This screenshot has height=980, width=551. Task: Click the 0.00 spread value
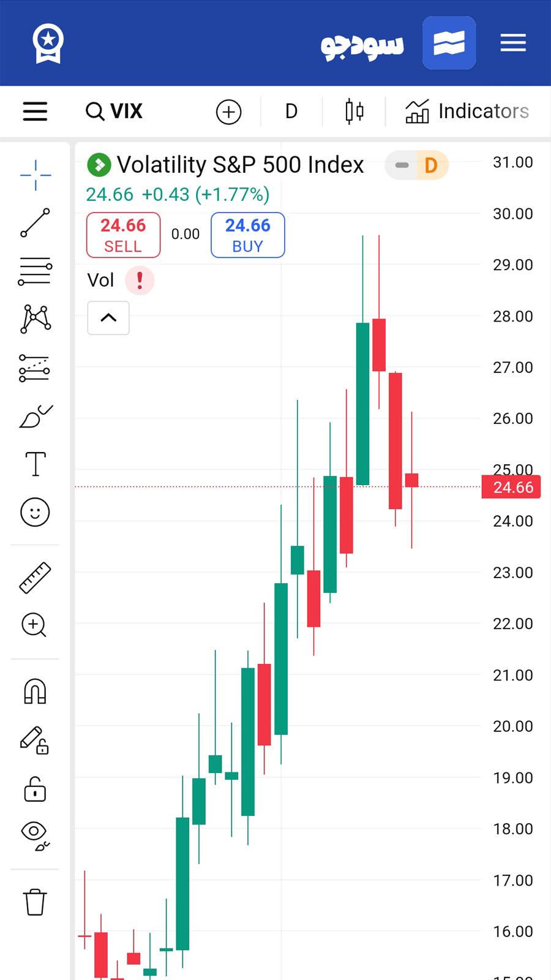pos(186,234)
